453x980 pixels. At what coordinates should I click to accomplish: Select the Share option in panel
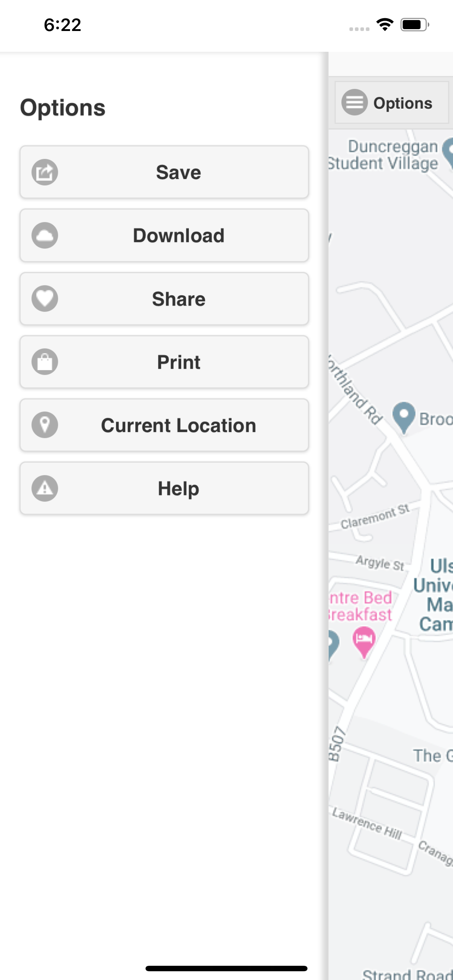[164, 299]
